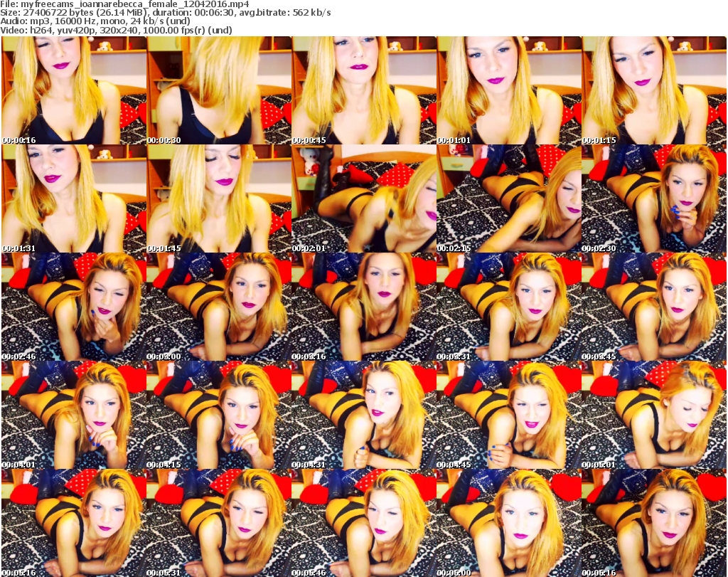Click the 'File:' name line in header

click(124, 4)
